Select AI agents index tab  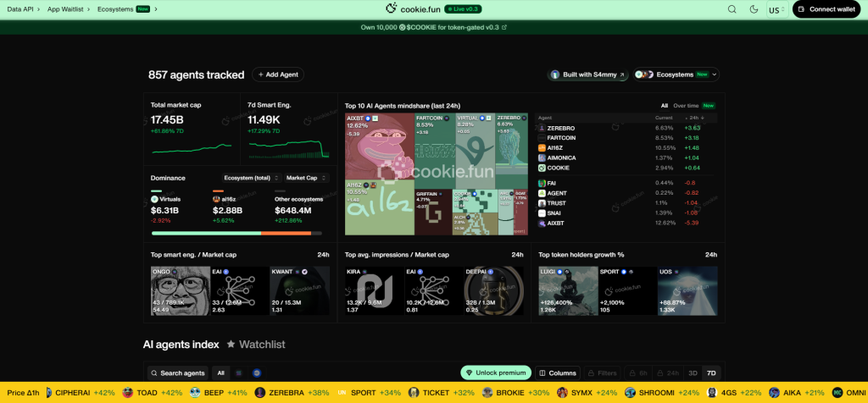181,345
